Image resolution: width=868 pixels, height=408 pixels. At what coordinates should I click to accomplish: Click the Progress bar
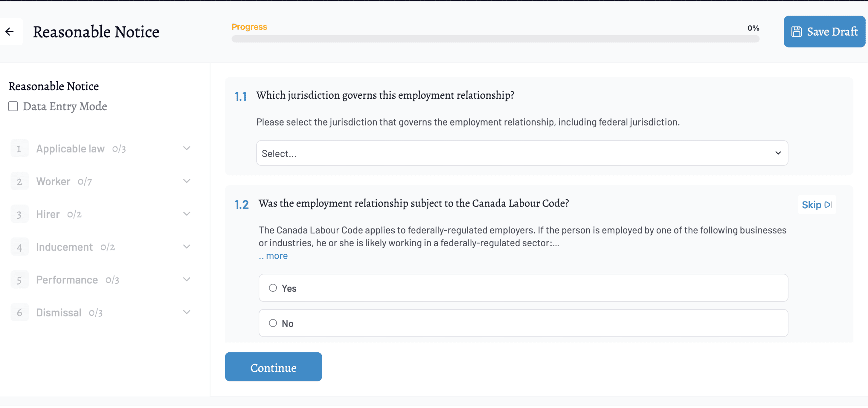pyautogui.click(x=495, y=39)
